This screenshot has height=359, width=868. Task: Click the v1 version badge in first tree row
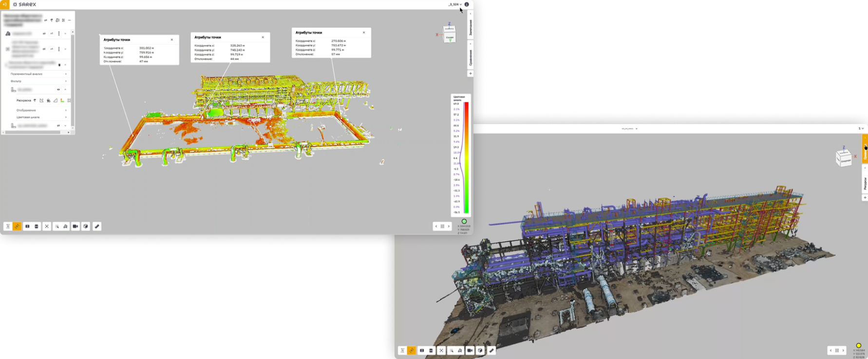pos(52,34)
